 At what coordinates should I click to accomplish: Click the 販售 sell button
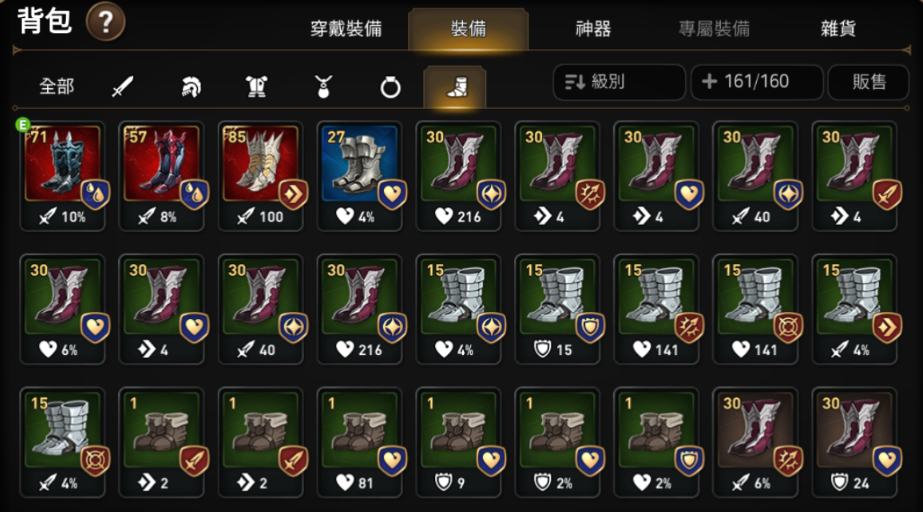click(868, 82)
